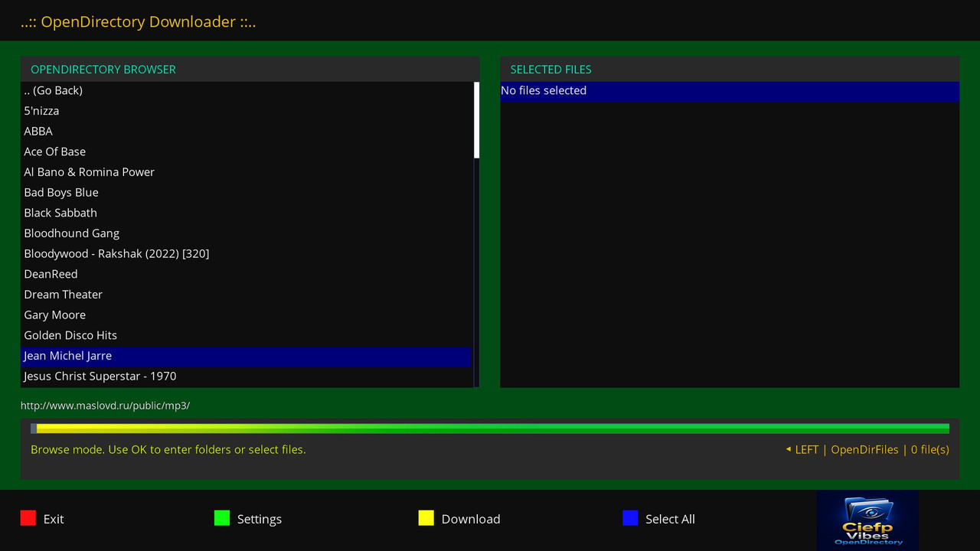The image size is (980, 551).
Task: Open the DeanReed folder
Action: (x=246, y=274)
